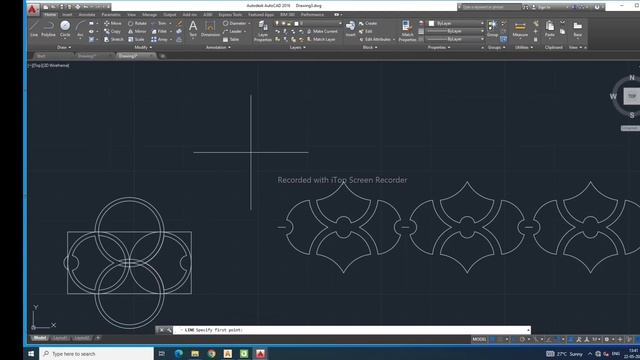The width and height of the screenshot is (640, 360).
Task: Click the command line input field
Action: coord(353,330)
